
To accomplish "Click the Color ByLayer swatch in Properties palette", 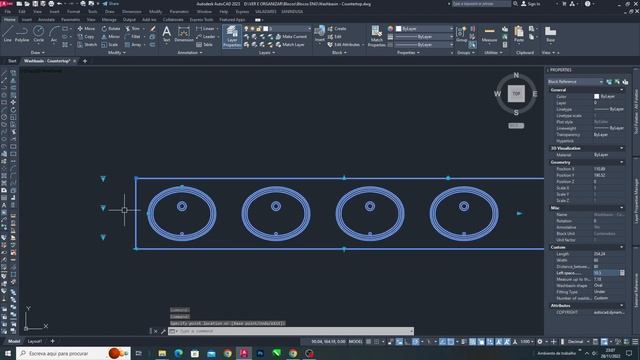I will click(596, 96).
